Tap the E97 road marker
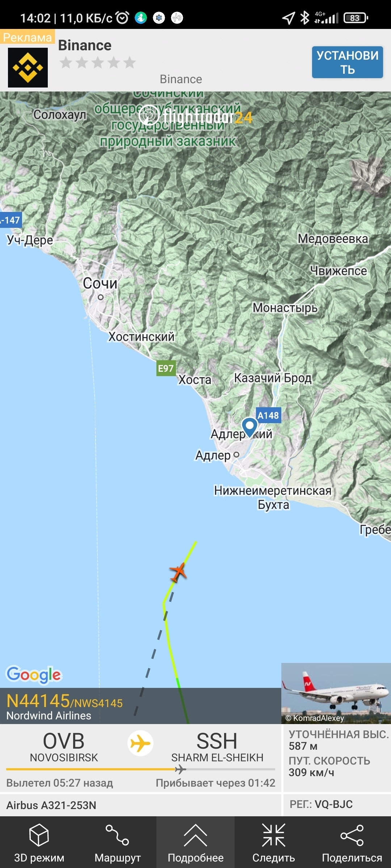The height and width of the screenshot is (868, 391). (166, 368)
